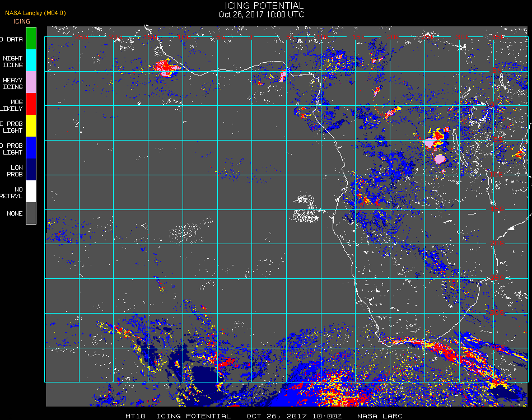Click the 5S latitude label

[x=498, y=139]
